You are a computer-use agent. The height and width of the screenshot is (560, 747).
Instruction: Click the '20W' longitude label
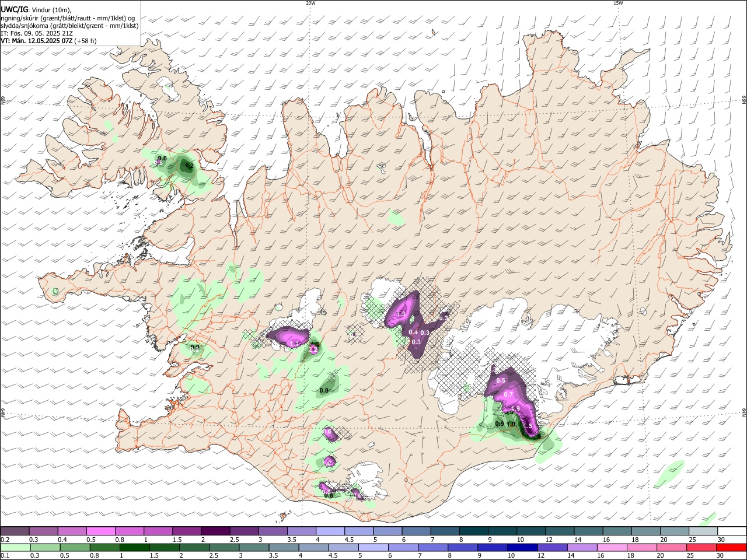click(310, 3)
